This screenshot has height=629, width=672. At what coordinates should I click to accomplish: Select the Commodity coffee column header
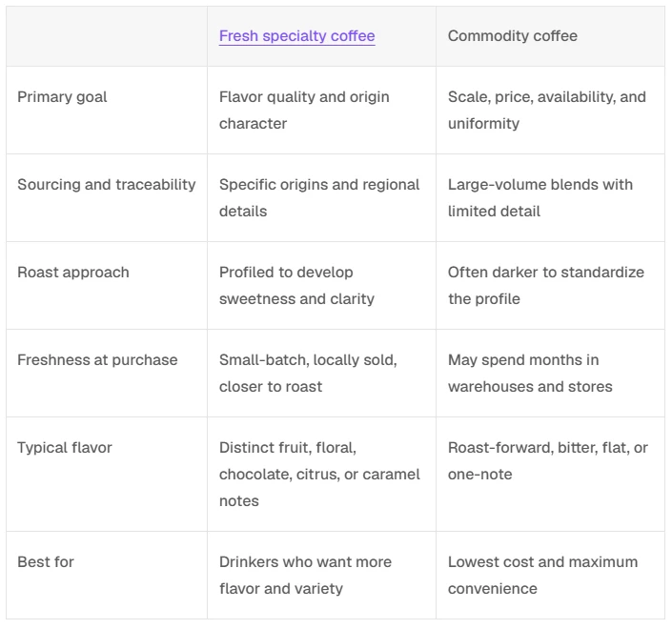(x=513, y=36)
